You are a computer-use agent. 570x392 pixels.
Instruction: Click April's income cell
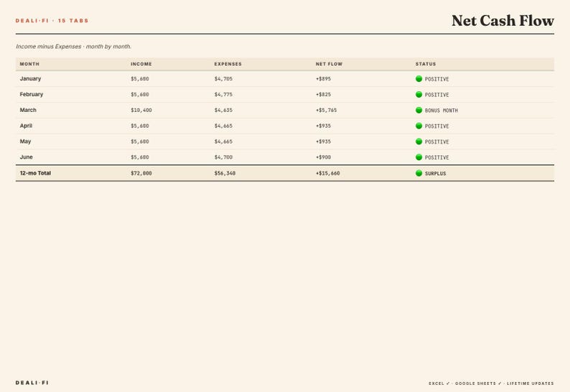click(139, 126)
